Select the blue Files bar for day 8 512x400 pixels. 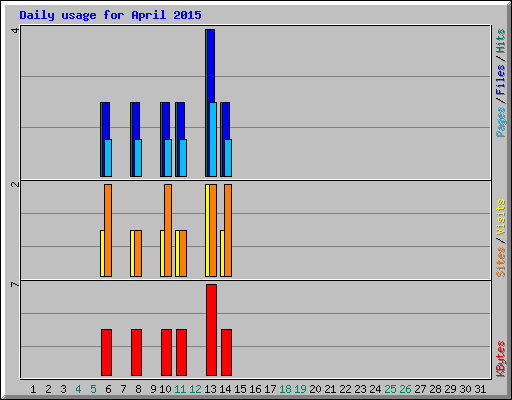coord(136,121)
